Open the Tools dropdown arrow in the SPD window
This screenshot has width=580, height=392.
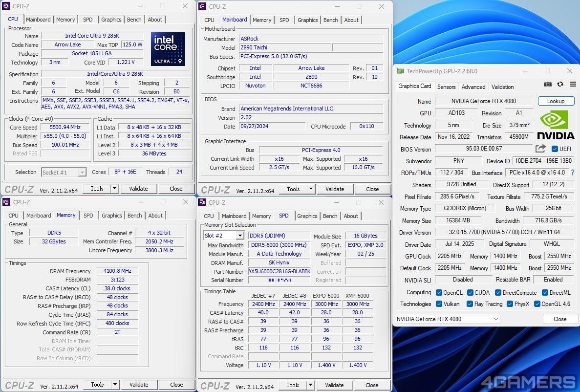pos(310,385)
